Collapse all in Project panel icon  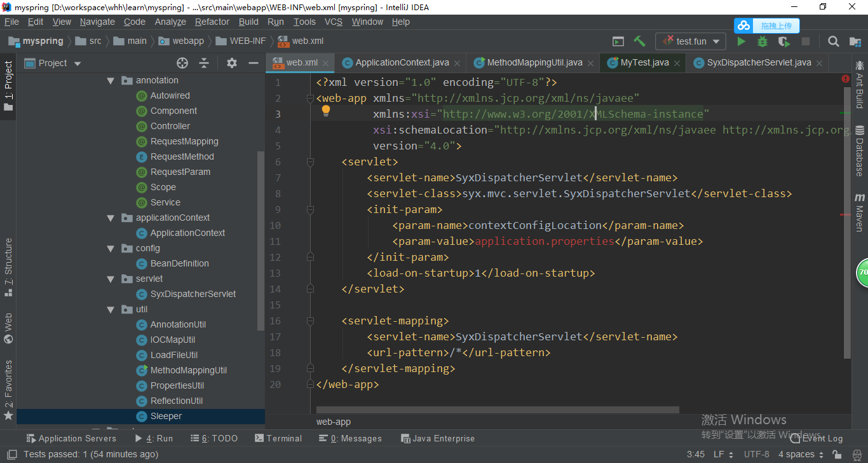pos(204,63)
